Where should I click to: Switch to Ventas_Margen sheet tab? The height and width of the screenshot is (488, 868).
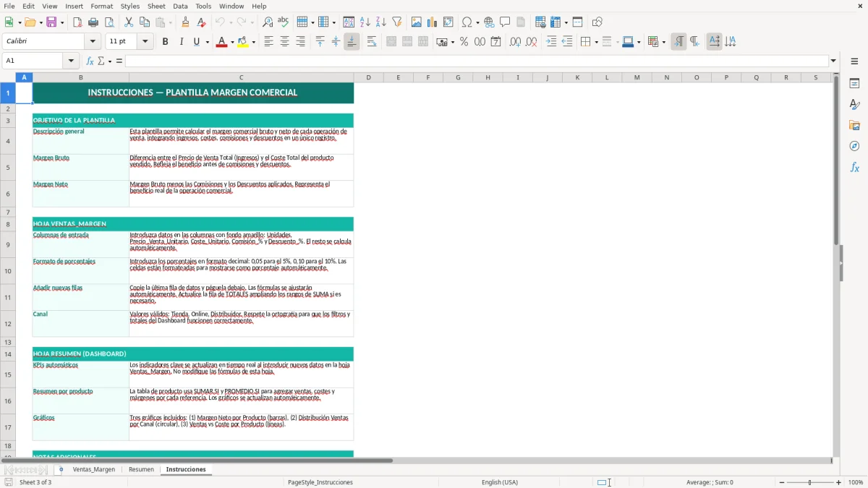coord(93,469)
